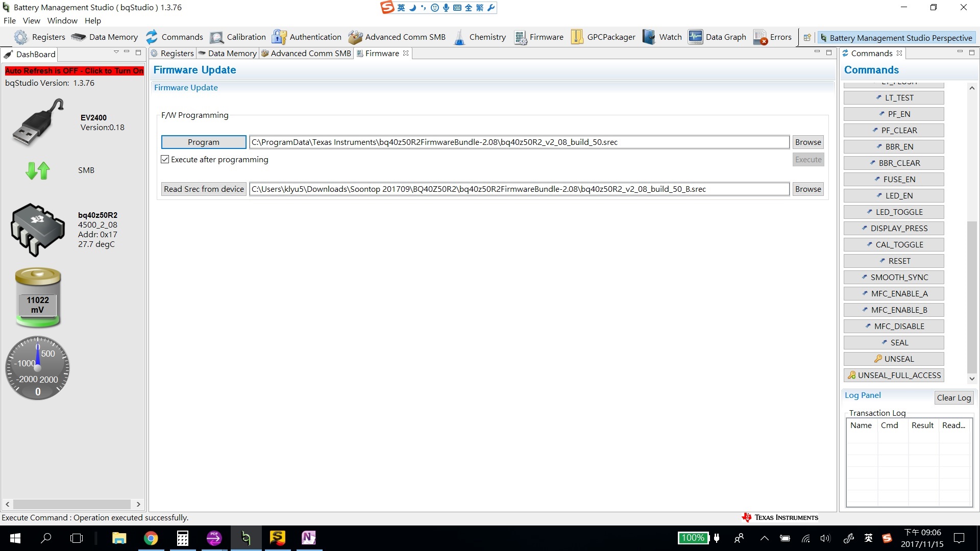
Task: Click the SMB communication arrows icon
Action: pos(37,170)
